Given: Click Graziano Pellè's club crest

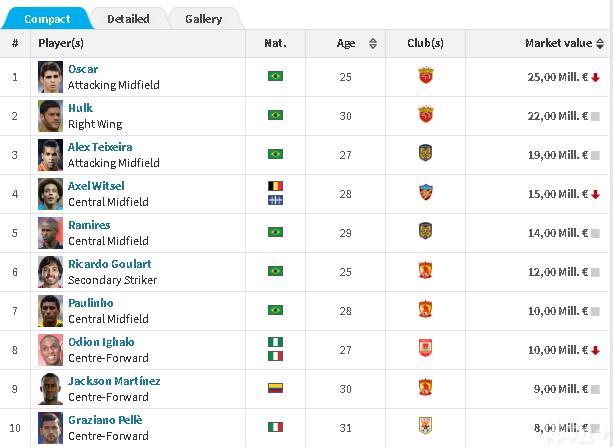Looking at the screenshot, I should coord(425,427).
